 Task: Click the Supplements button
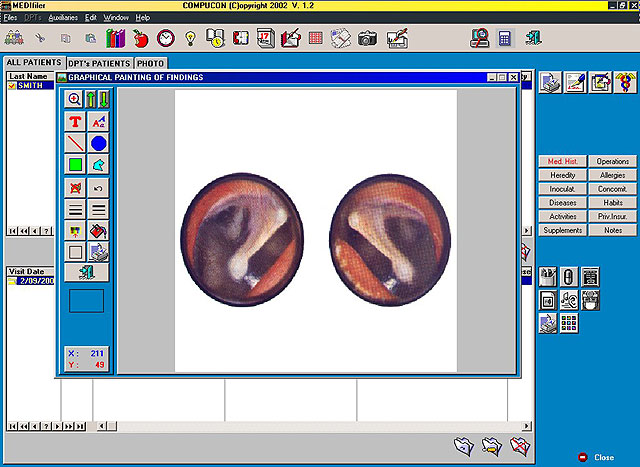point(562,230)
